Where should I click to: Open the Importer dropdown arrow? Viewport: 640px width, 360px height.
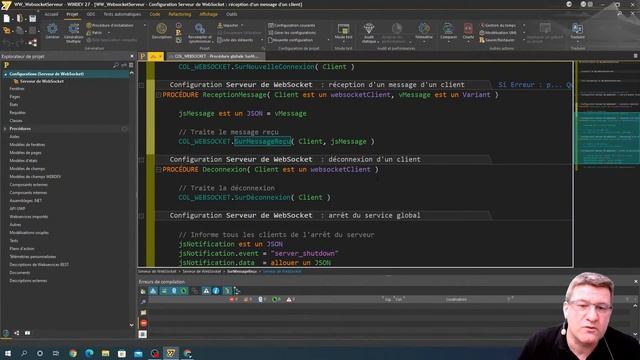(242, 25)
